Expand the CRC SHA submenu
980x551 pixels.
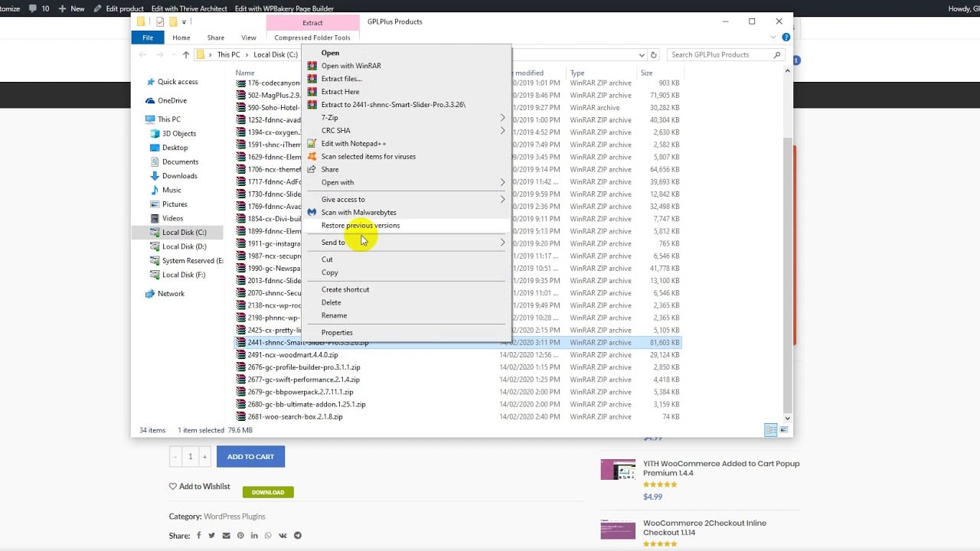[x=407, y=131]
